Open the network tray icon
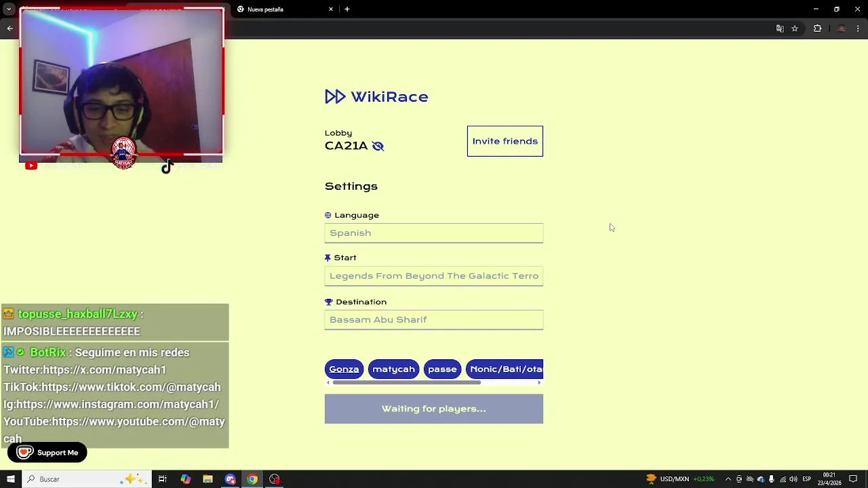The width and height of the screenshot is (868, 488). click(x=783, y=479)
